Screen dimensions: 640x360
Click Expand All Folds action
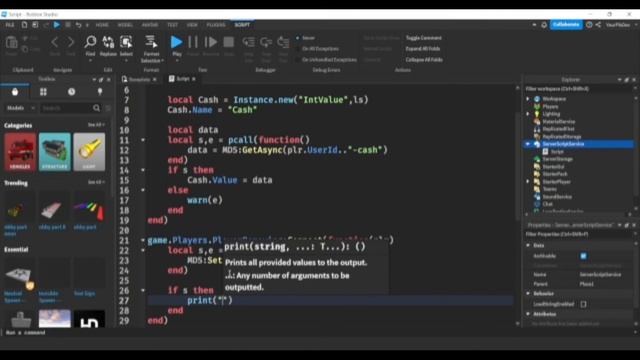pyautogui.click(x=423, y=49)
